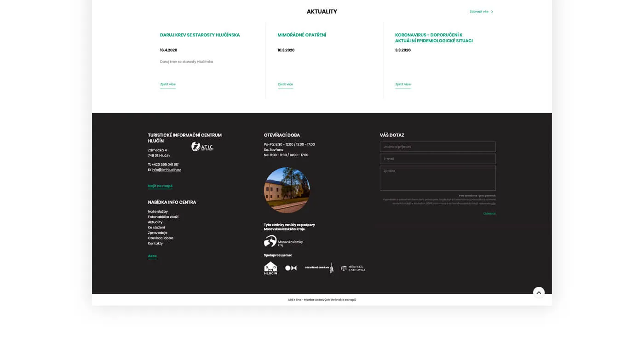644x347 pixels.
Task: Open Ke stažení footer item
Action: (x=156, y=228)
